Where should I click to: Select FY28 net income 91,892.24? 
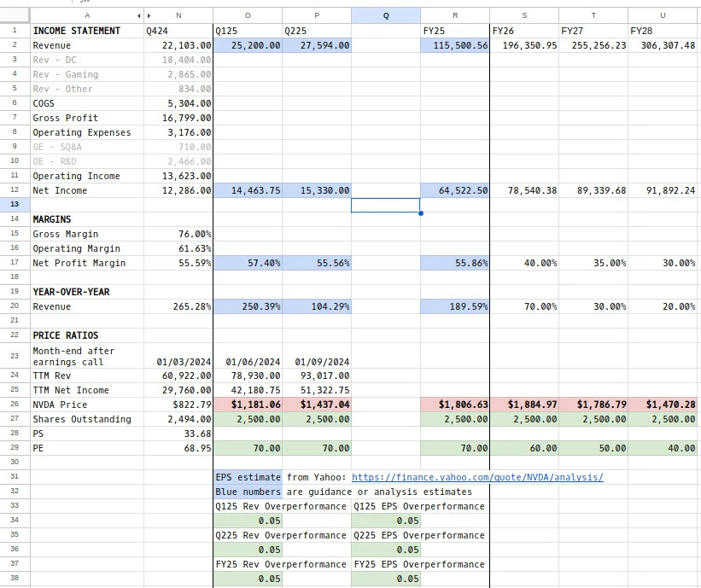[x=663, y=191]
